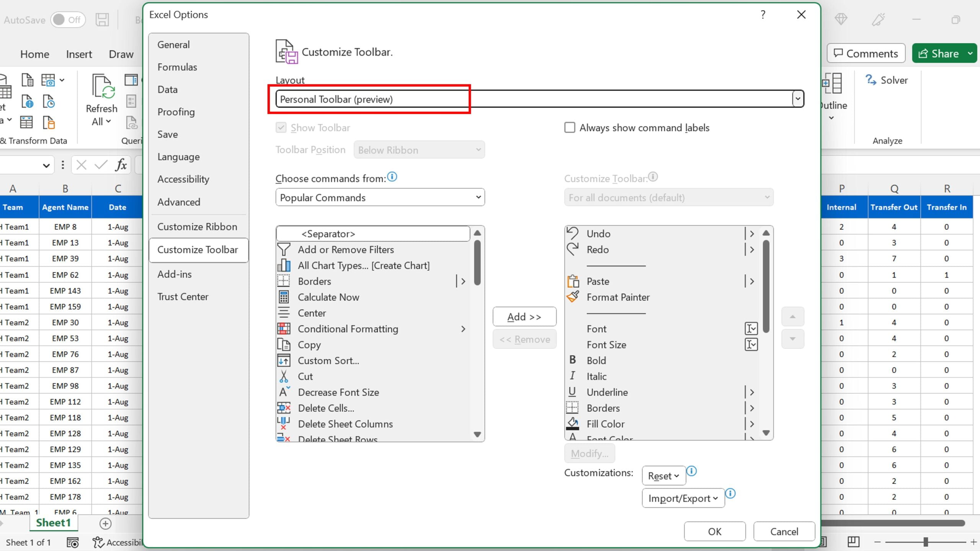Toggle Show Toolbar checkbox
980x551 pixels.
point(281,127)
